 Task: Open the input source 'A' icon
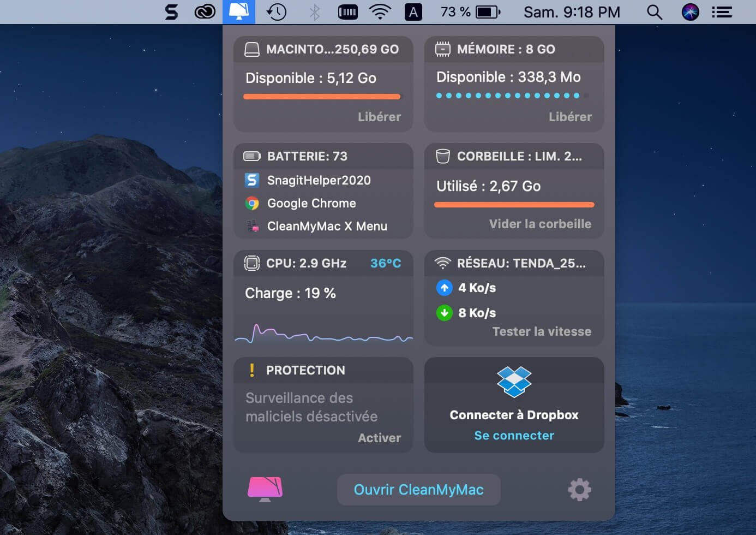[x=413, y=12]
